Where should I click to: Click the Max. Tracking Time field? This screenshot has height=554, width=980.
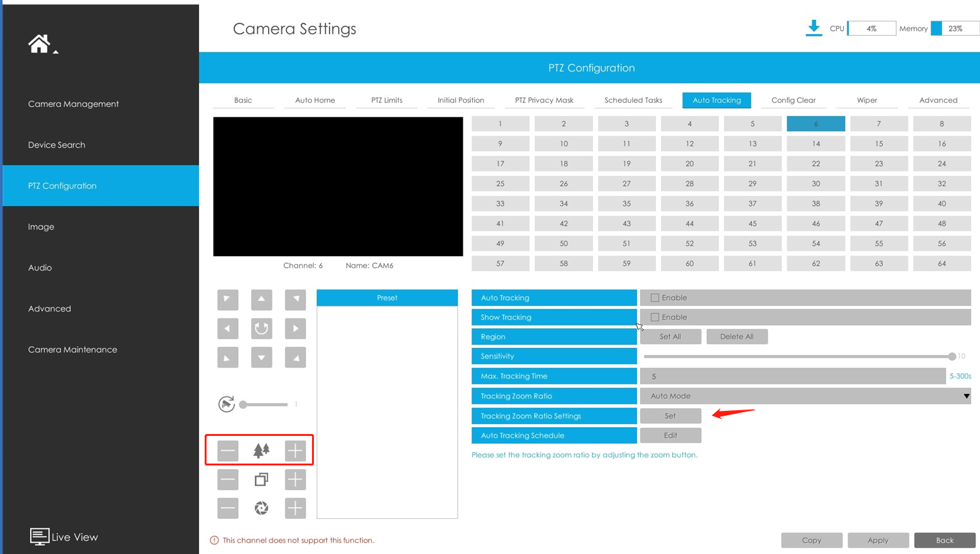tap(793, 376)
